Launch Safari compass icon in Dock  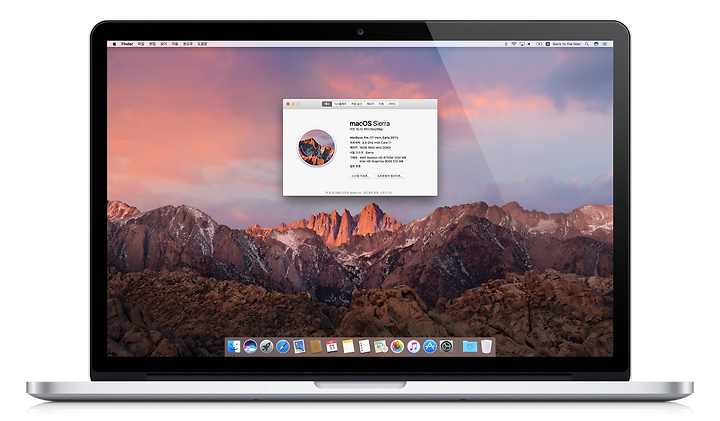[283, 346]
